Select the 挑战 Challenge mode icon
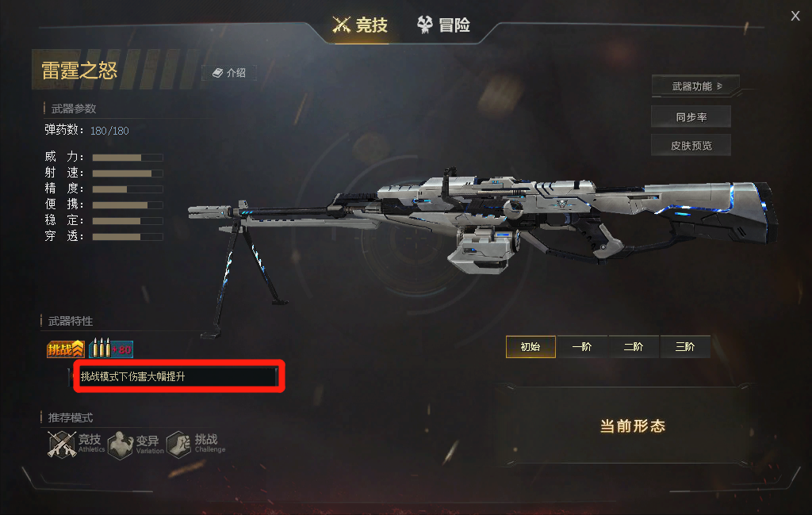Viewport: 812px width, 515px height. 178,444
